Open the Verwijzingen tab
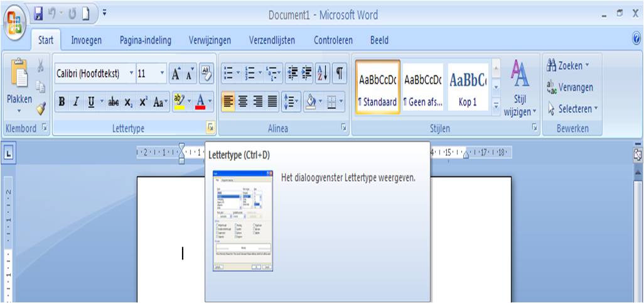Viewport: 644px width, 303px height. [210, 40]
